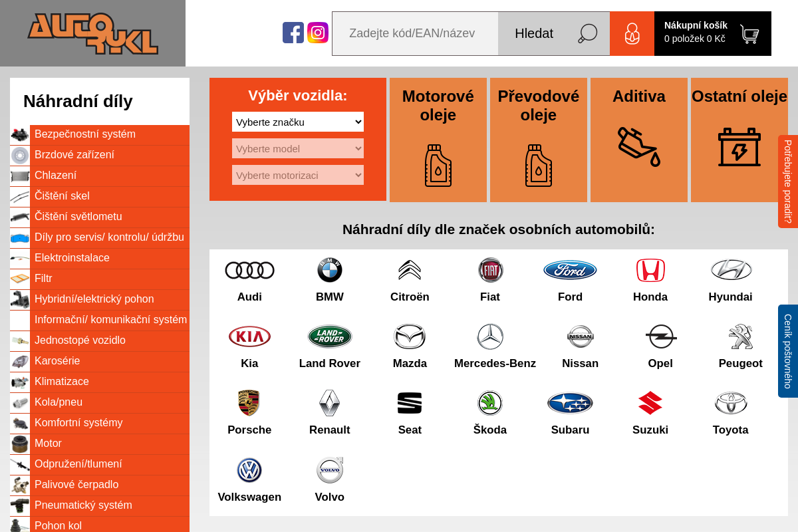798x532 pixels.
Task: Open Palivové čerpadlo category
Action: (100, 485)
